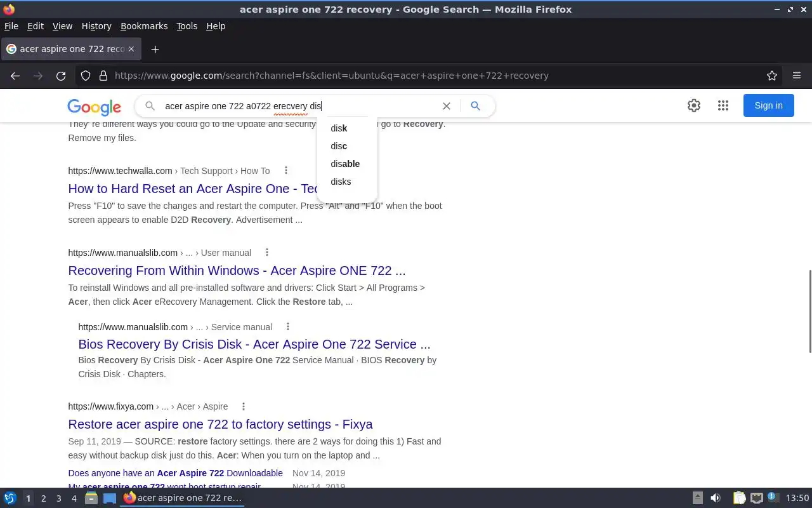Screen dimensions: 812x508
Task: Open the notification tray icon with the blue badge
Action: pos(773,498)
